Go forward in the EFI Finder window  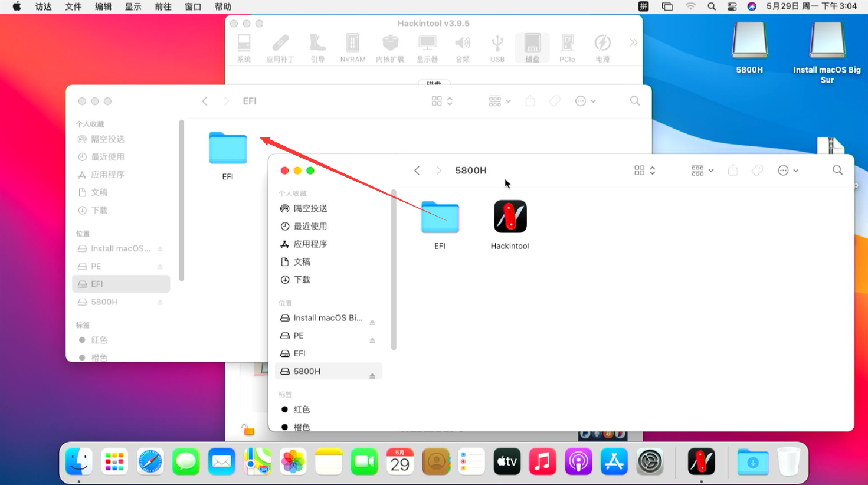pos(227,101)
